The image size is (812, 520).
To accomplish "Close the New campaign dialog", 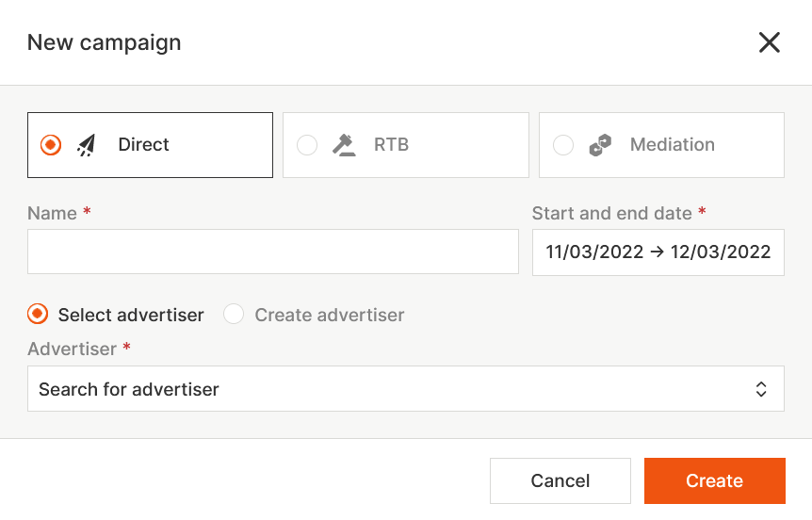I will click(770, 42).
